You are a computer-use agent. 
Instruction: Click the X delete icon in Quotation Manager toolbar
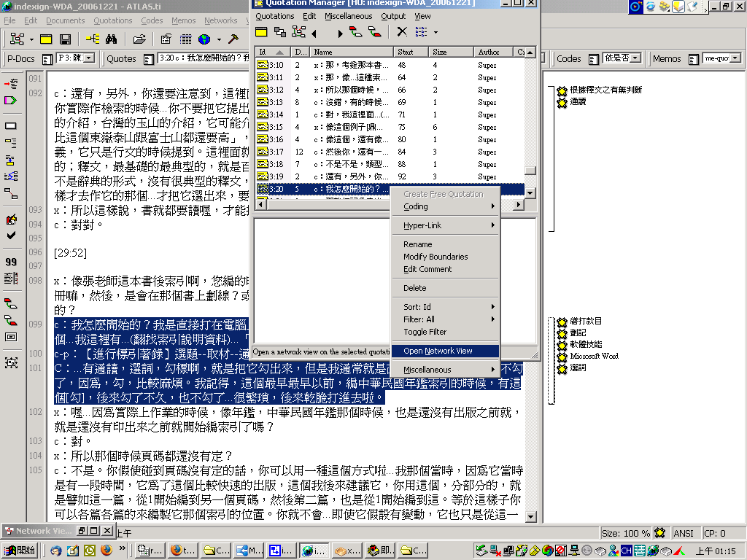coord(402,32)
